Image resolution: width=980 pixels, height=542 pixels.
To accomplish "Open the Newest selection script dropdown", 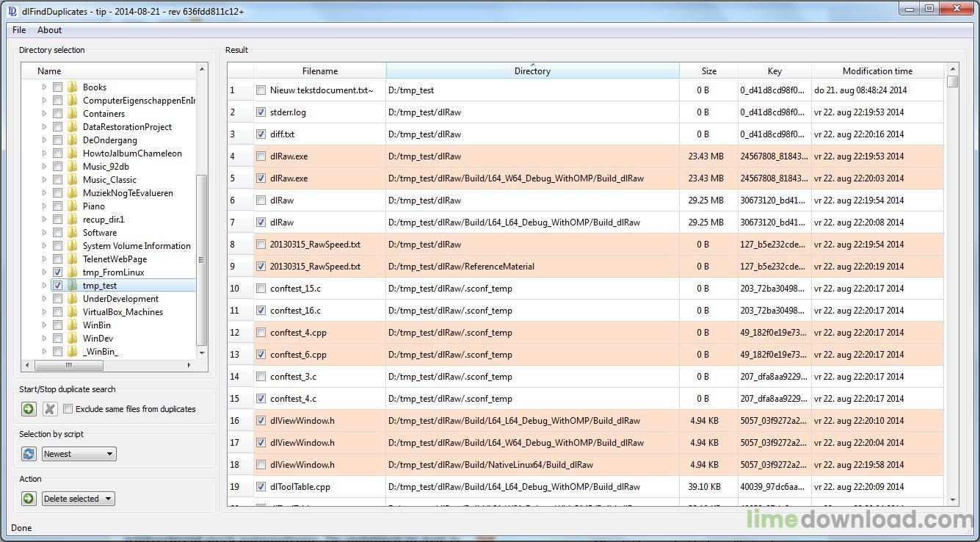I will pyautogui.click(x=79, y=454).
